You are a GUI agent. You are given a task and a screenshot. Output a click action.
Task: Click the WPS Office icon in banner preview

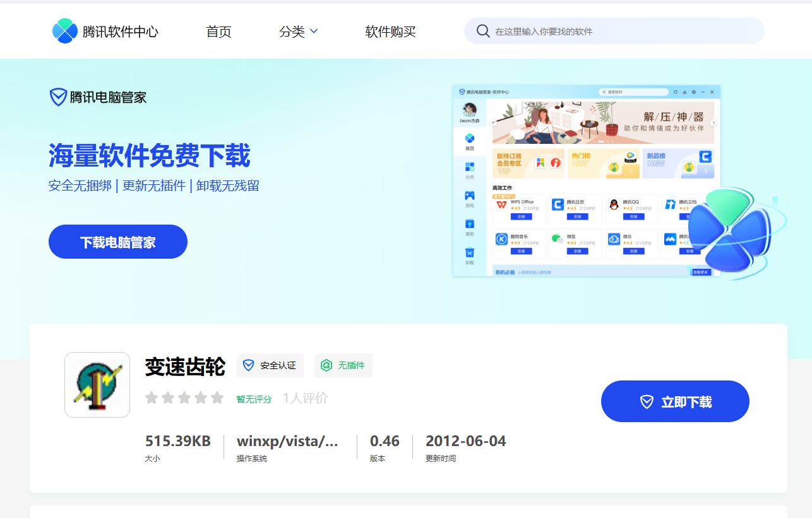click(x=501, y=204)
